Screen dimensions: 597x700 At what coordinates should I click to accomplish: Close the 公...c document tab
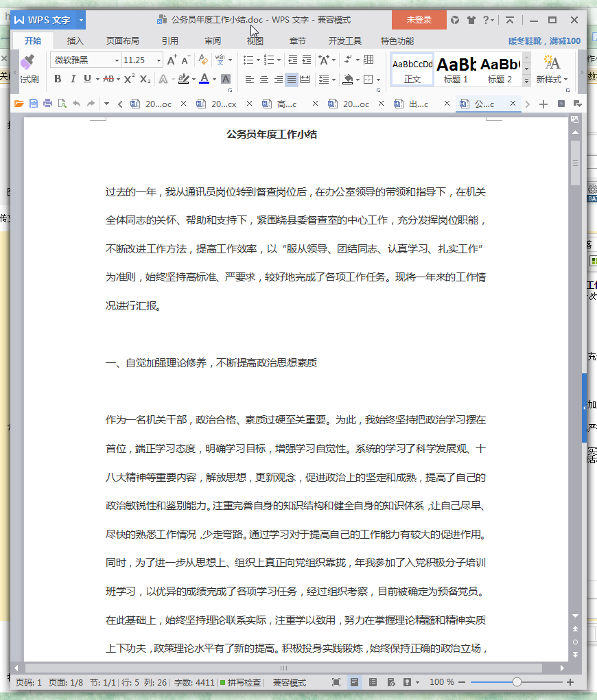[x=513, y=104]
